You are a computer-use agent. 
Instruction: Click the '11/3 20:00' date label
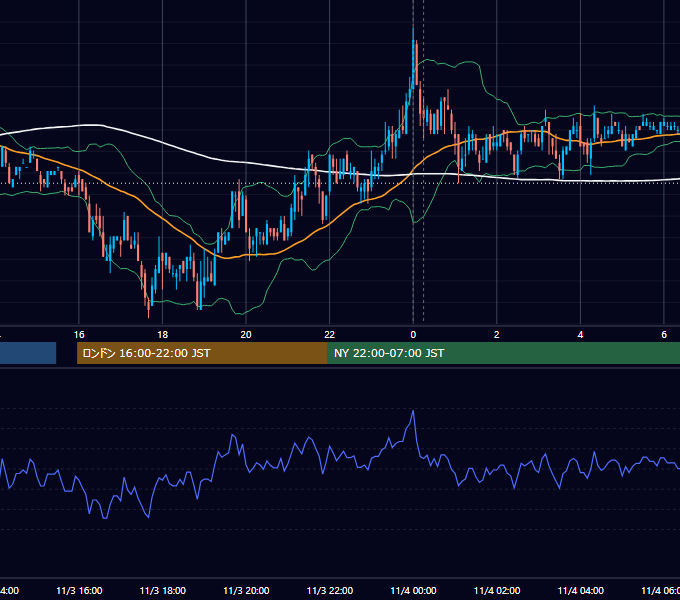tap(246, 591)
